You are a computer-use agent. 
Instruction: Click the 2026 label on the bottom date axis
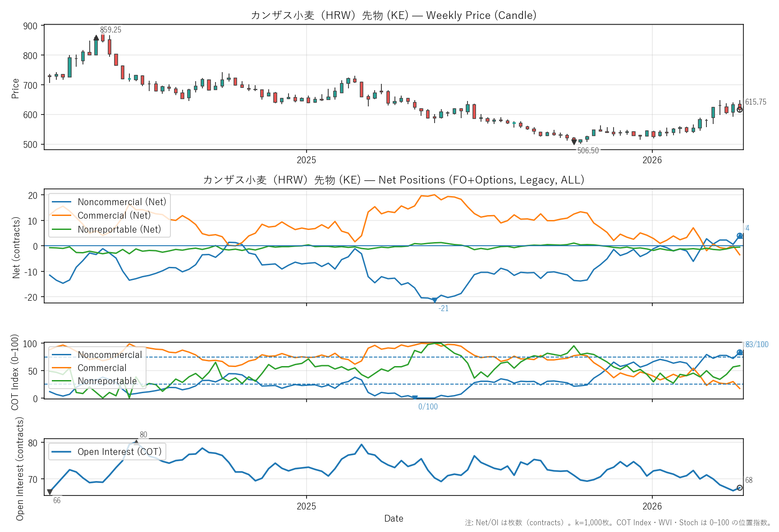652,506
